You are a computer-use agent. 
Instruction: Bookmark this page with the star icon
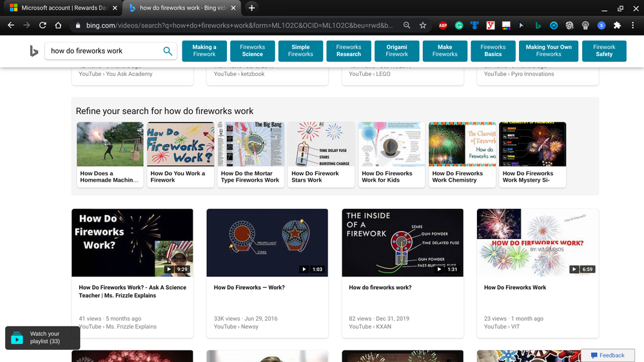[x=423, y=26]
